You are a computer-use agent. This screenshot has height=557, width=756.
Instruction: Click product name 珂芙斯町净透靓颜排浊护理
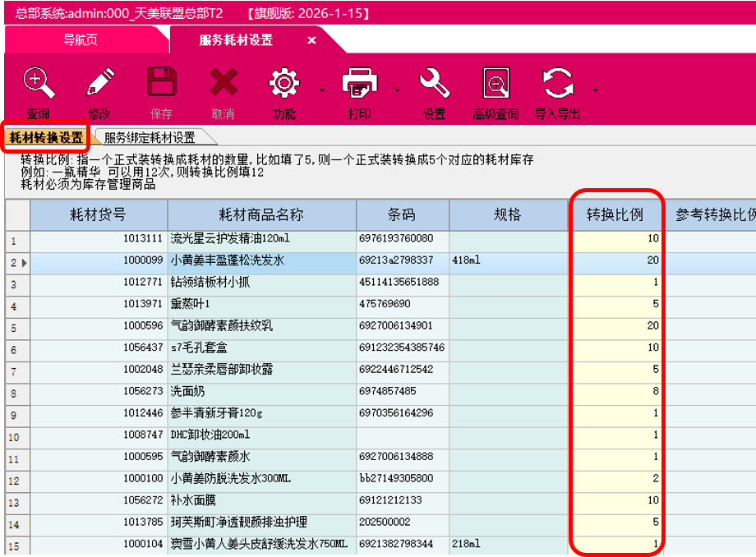coord(238,522)
